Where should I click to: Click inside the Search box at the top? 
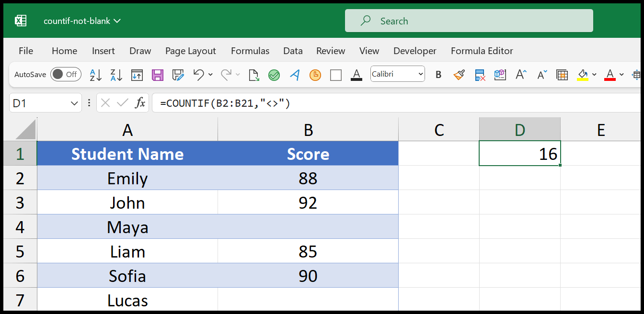tap(469, 21)
